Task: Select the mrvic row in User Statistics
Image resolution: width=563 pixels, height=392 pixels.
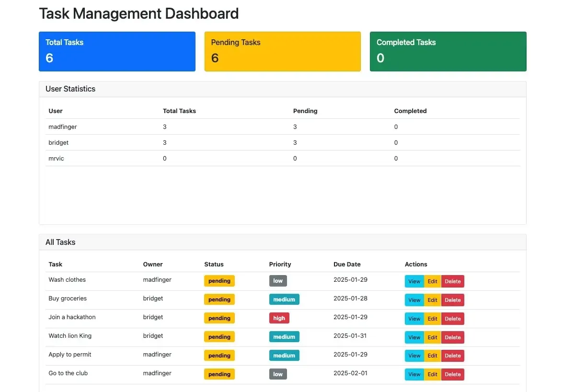Action: click(x=56, y=158)
